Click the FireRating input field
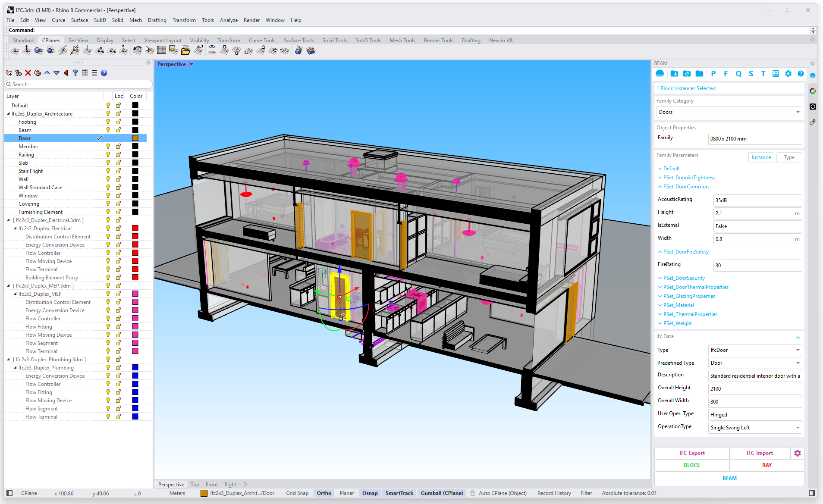The image size is (823, 504). [x=757, y=266]
